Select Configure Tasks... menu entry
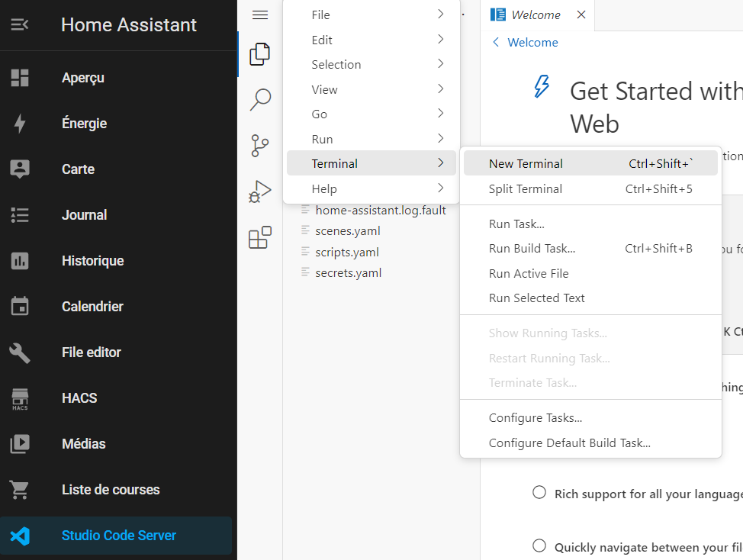The height and width of the screenshot is (560, 743). [x=590, y=418]
